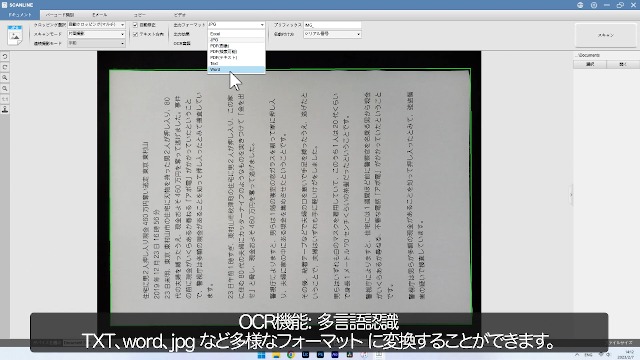Open Photoshop from the taskbar

click(320, 355)
